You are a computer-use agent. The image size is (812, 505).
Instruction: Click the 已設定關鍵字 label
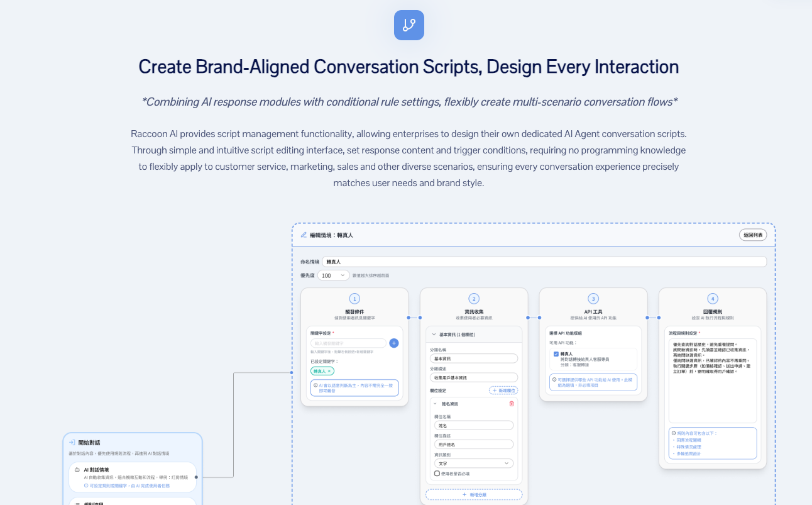coord(324,361)
